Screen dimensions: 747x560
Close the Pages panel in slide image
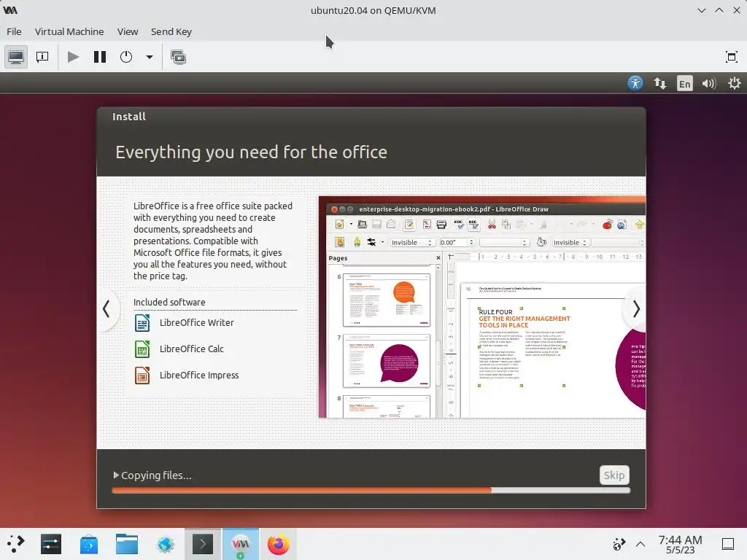[438, 257]
